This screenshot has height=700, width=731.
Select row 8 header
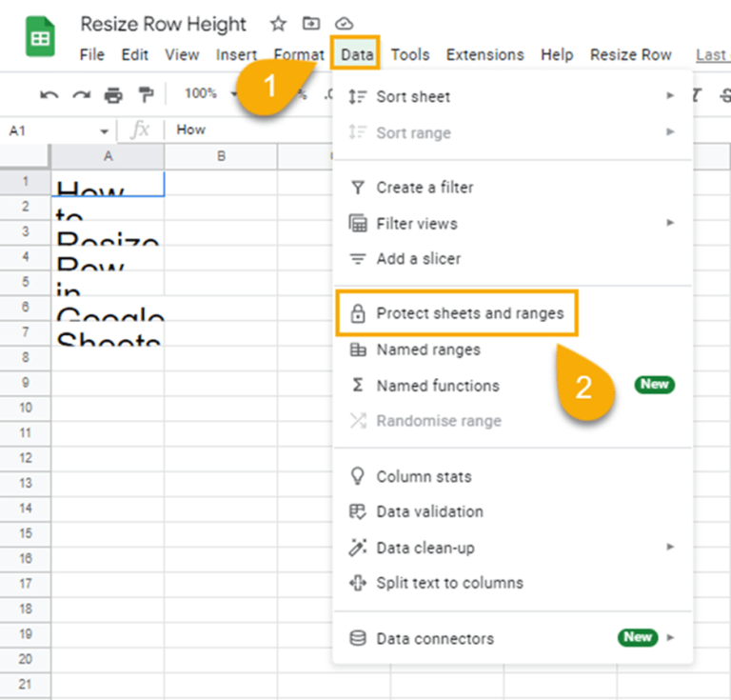point(25,358)
